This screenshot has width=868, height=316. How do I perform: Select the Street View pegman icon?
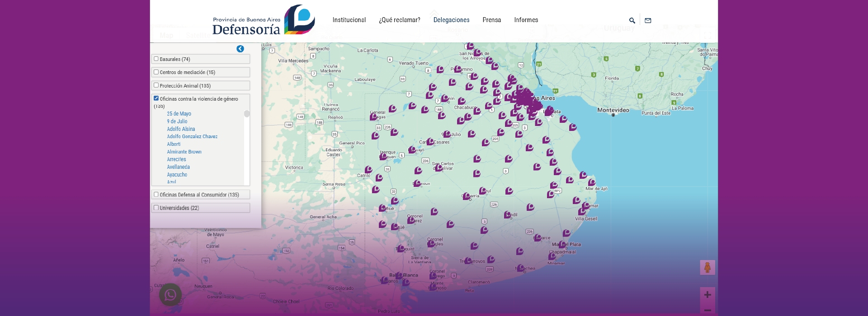coord(708,268)
